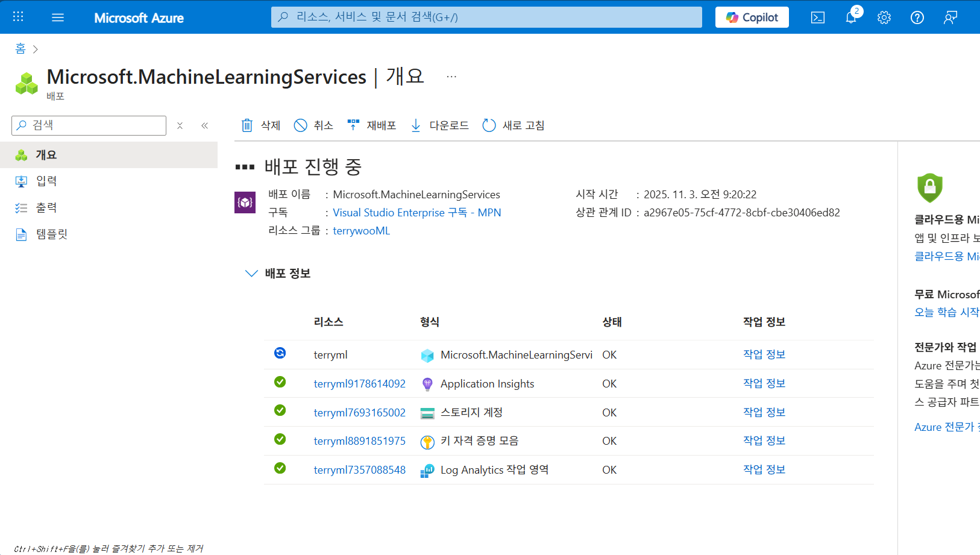Open 작업 정보 for Log Analytics row

coord(764,469)
